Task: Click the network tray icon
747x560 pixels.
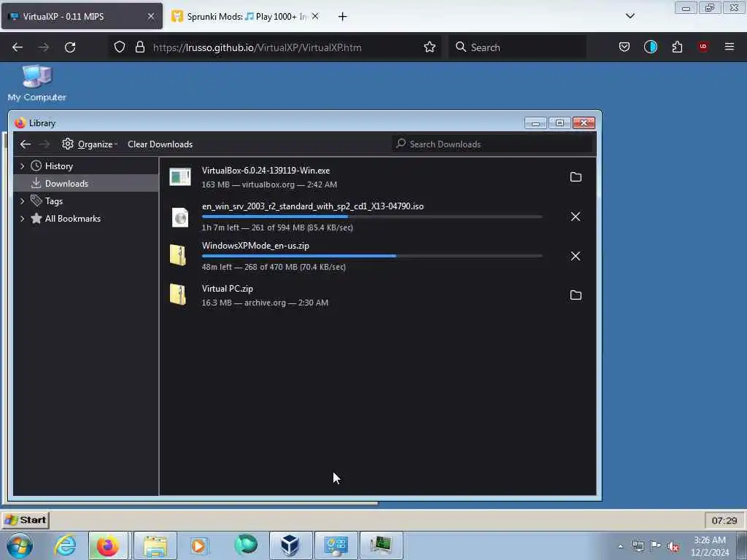Action: coord(638,547)
